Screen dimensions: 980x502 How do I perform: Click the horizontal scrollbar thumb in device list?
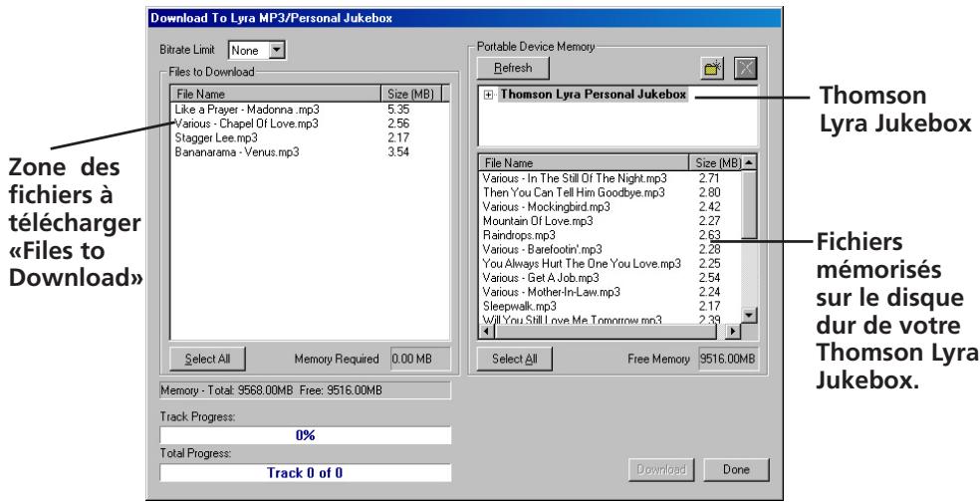coord(604,332)
